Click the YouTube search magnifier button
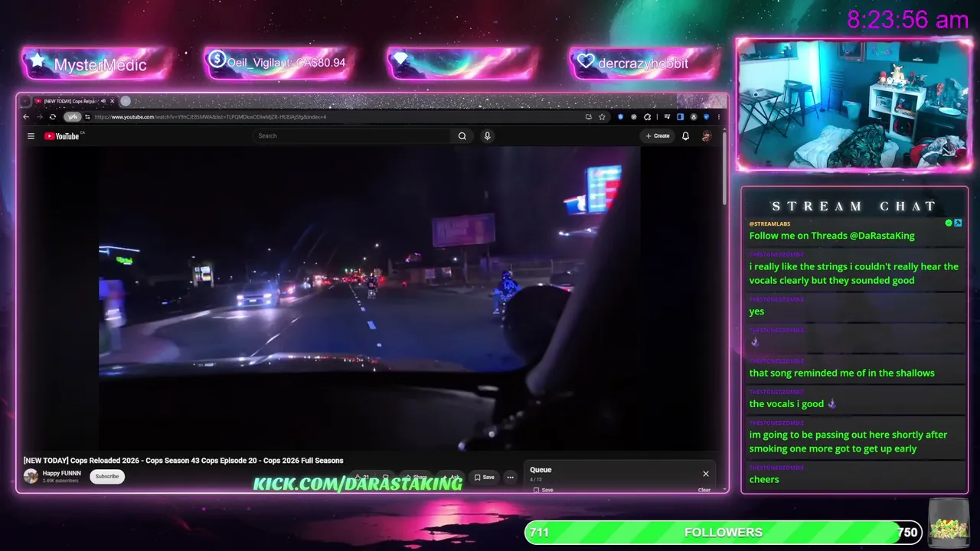 [x=462, y=136]
